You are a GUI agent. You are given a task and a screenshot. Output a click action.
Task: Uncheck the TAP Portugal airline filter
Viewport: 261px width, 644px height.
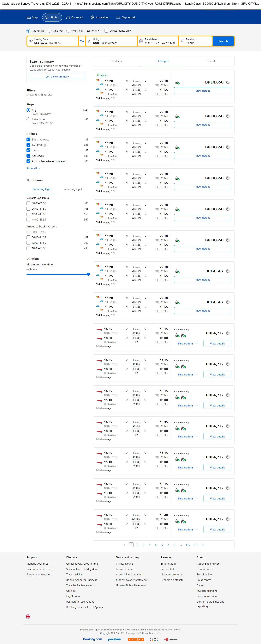(x=28, y=145)
